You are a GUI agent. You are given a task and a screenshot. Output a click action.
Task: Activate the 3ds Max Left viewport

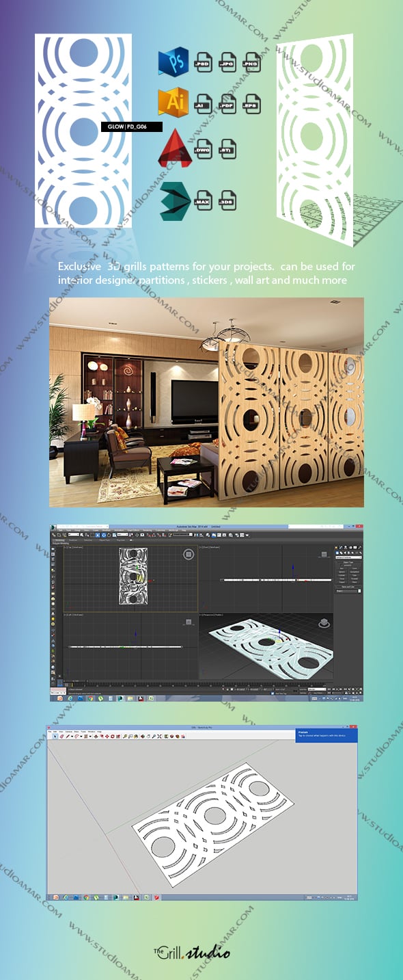point(130,645)
